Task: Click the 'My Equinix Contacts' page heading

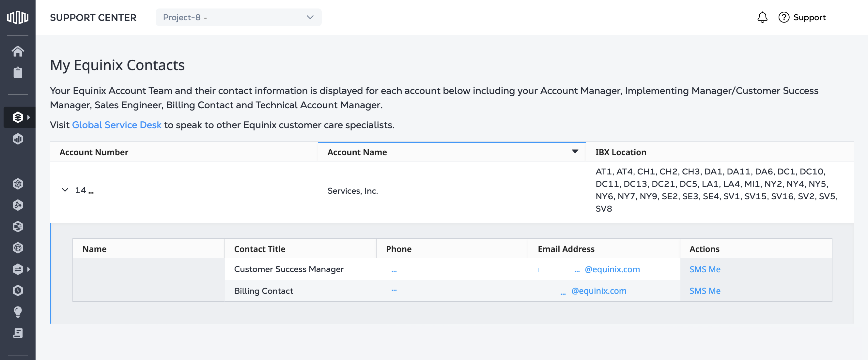Action: point(117,65)
